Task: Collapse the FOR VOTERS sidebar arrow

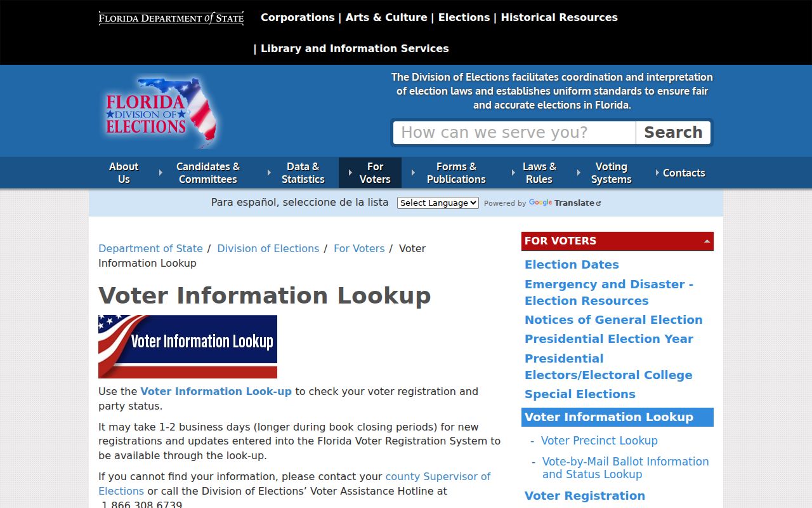Action: pyautogui.click(x=707, y=241)
